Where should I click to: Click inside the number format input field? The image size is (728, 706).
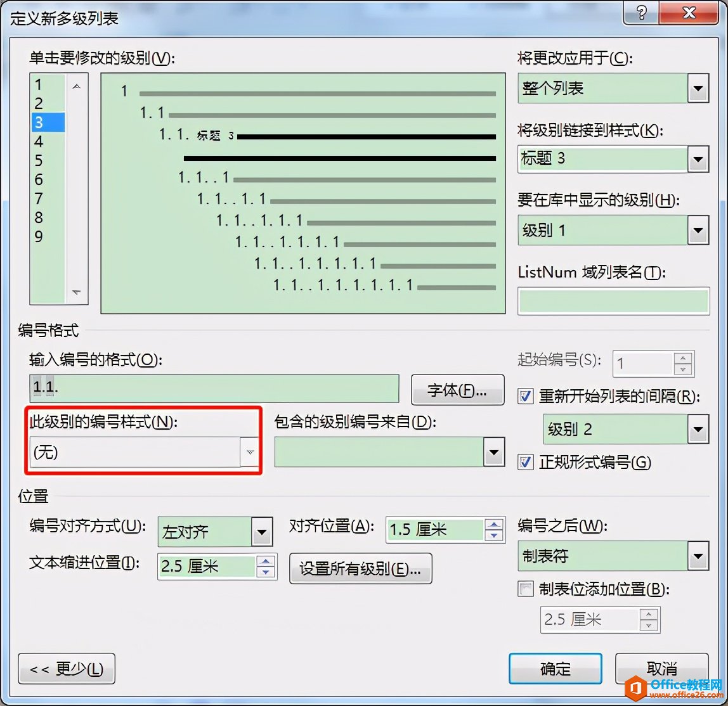tap(214, 388)
